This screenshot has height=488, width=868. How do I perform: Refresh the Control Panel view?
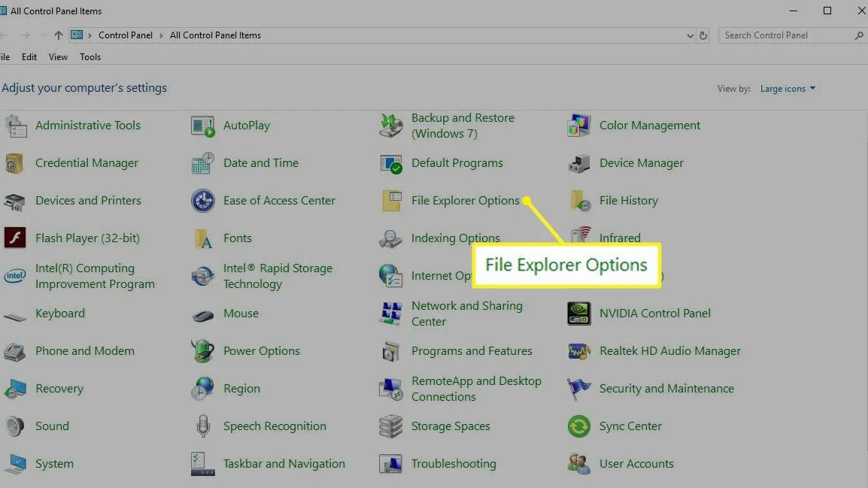pyautogui.click(x=703, y=35)
